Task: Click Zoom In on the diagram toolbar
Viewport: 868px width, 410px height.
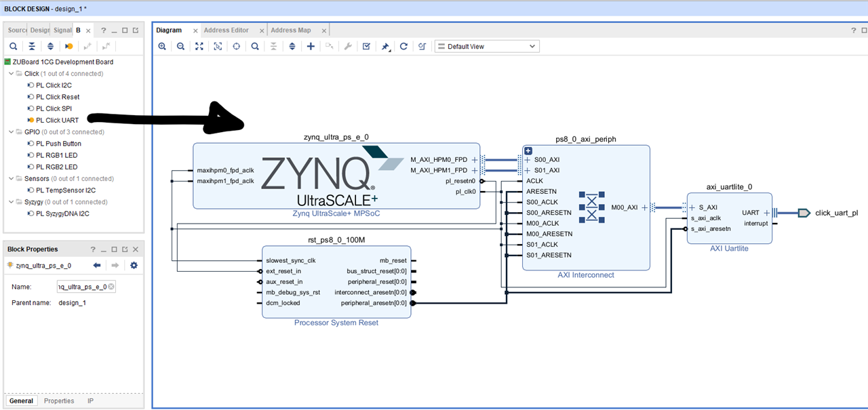Action: point(162,47)
